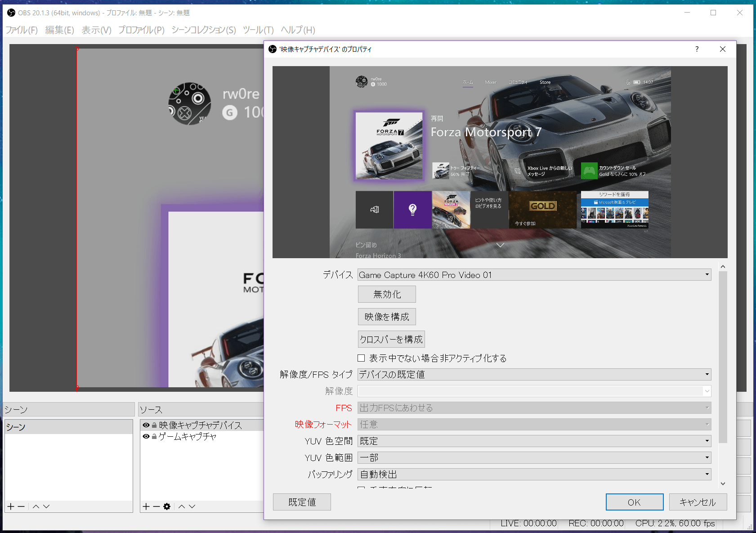This screenshot has width=756, height=533.
Task: Toggle visibility of 映像キャプチャデバイス source
Action: point(146,425)
